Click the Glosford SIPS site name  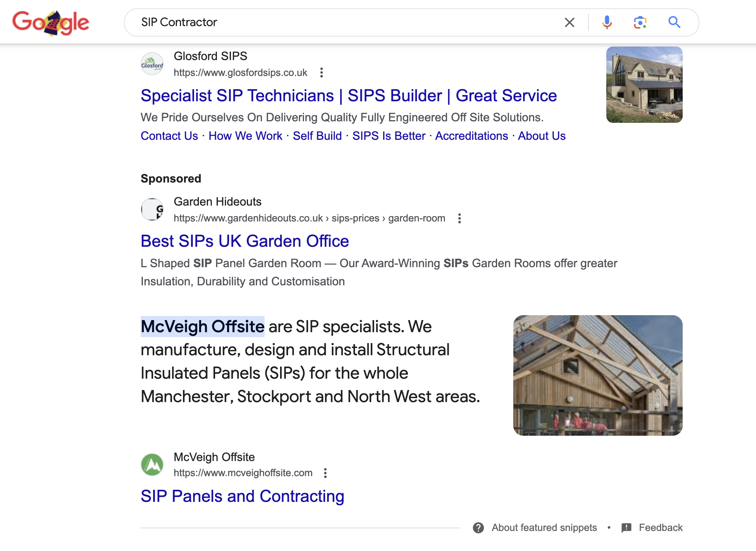210,56
